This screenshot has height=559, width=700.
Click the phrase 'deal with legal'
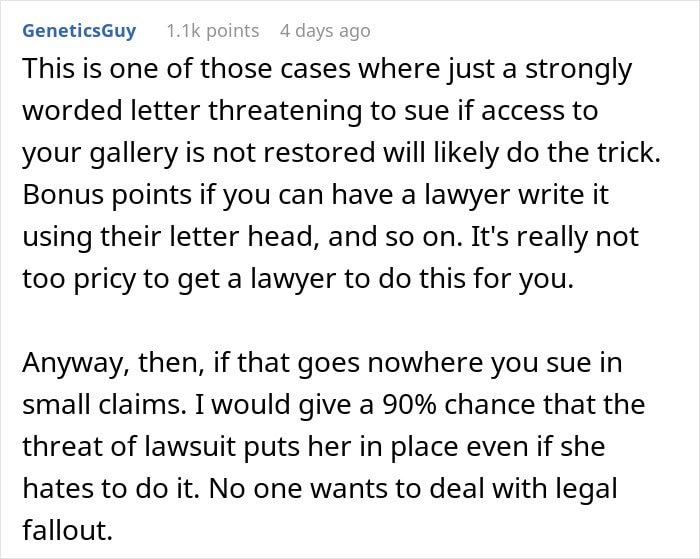[x=523, y=489]
